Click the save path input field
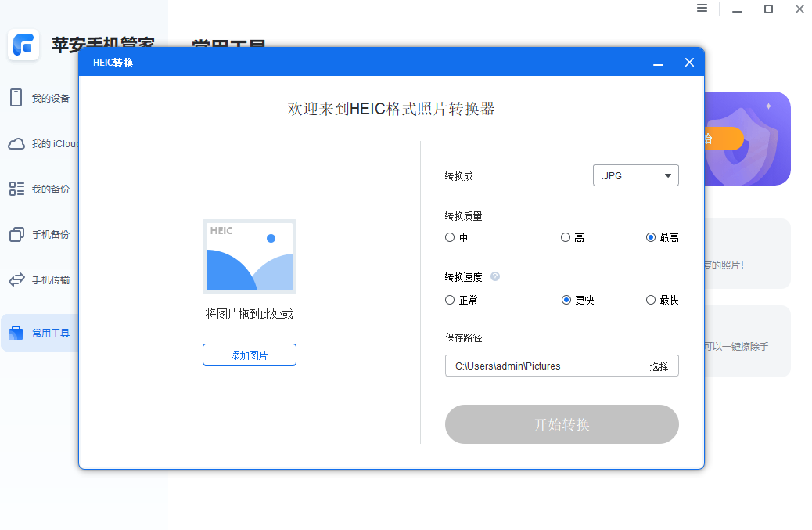The image size is (812, 530). pyautogui.click(x=541, y=366)
